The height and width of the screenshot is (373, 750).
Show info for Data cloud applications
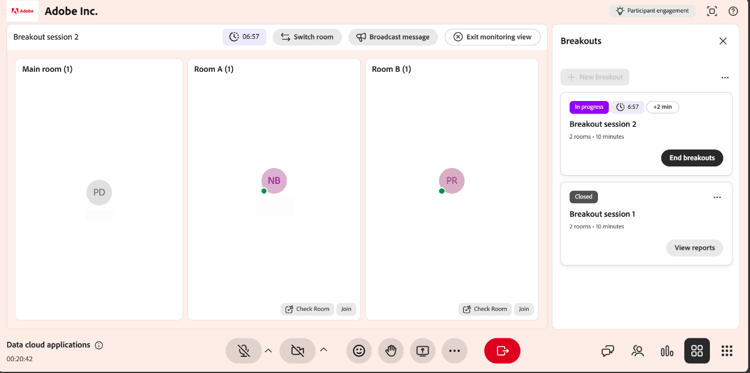click(99, 345)
